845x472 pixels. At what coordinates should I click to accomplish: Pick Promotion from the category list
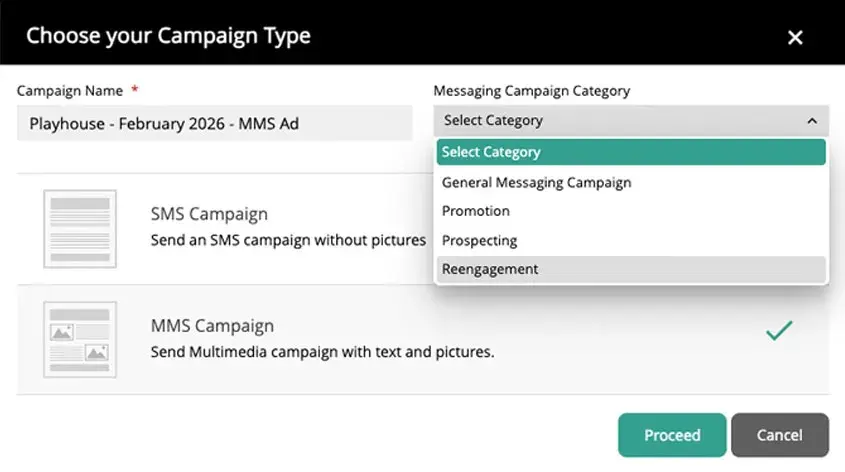476,211
